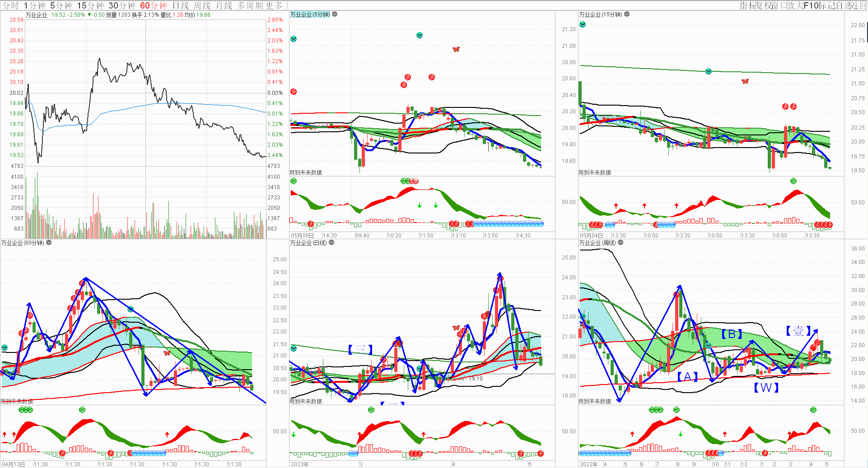Image resolution: width=868 pixels, height=468 pixels.
Task: Select the highlighted 60分钟 tab
Action: click(x=154, y=5)
